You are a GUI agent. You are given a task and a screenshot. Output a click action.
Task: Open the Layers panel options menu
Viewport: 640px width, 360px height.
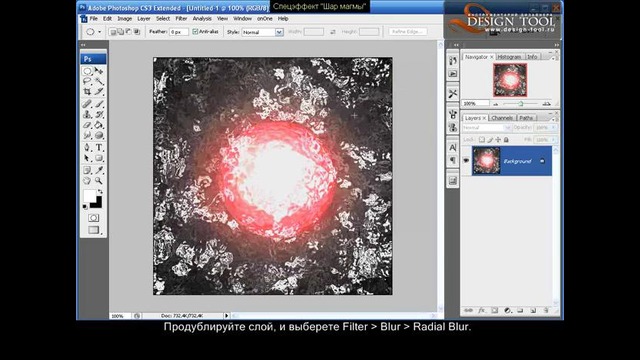(x=553, y=119)
